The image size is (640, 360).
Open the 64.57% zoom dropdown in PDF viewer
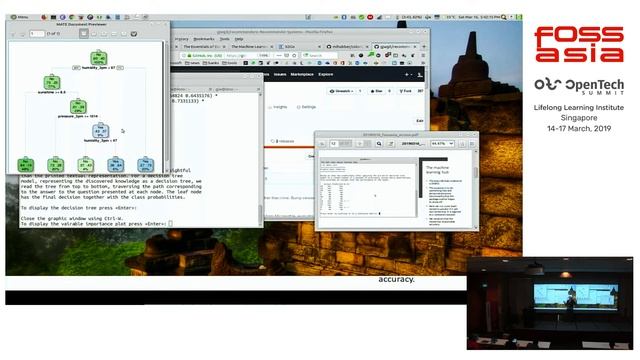pos(442,144)
